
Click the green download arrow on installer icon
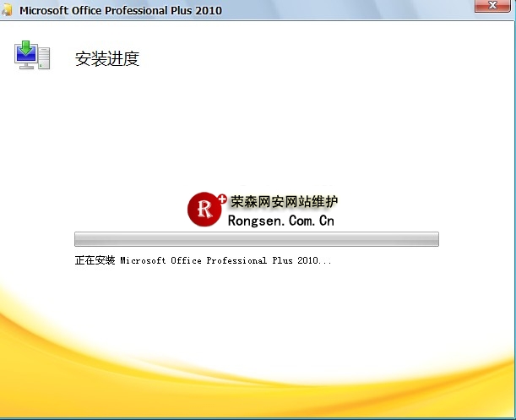27,46
